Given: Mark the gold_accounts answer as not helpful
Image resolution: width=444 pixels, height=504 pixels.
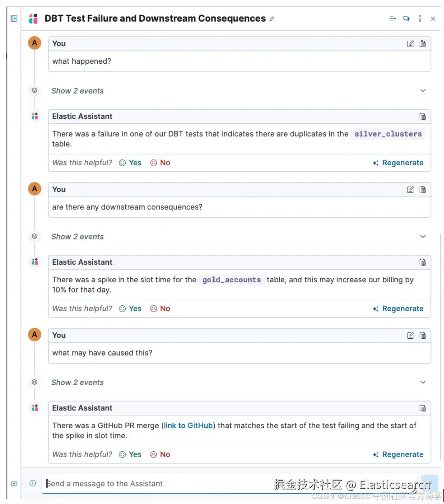Looking at the screenshot, I should pyautogui.click(x=160, y=308).
